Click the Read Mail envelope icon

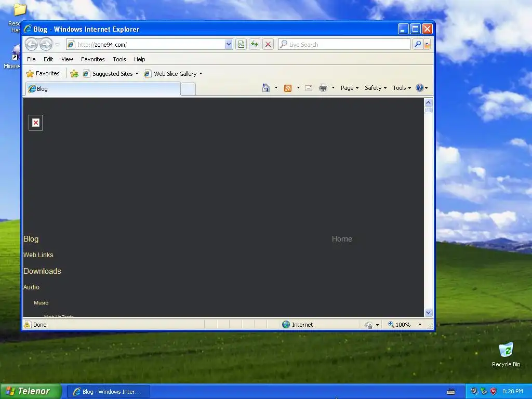309,88
